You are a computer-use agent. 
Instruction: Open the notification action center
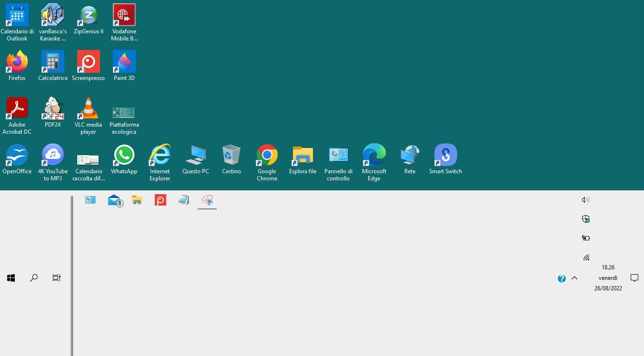(634, 278)
